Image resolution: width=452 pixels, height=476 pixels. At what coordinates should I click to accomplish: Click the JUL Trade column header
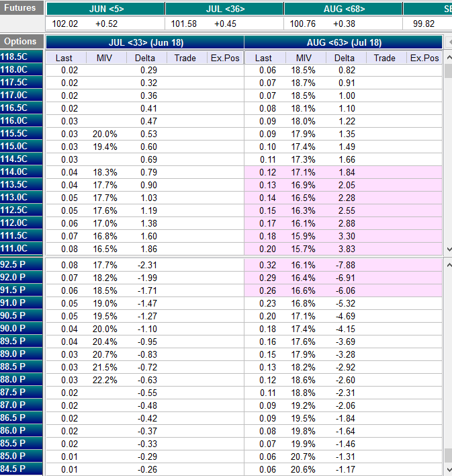click(187, 58)
